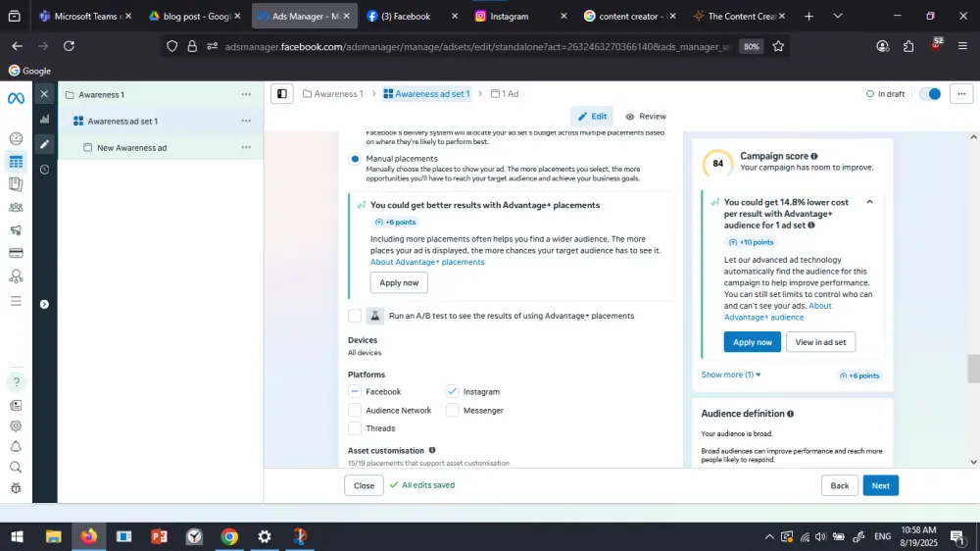Bookmark page with star icon
The image size is (980, 551).
778,46
